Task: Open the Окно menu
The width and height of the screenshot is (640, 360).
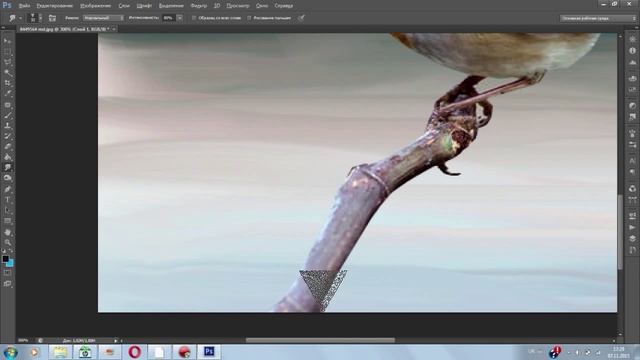Action: [x=262, y=6]
